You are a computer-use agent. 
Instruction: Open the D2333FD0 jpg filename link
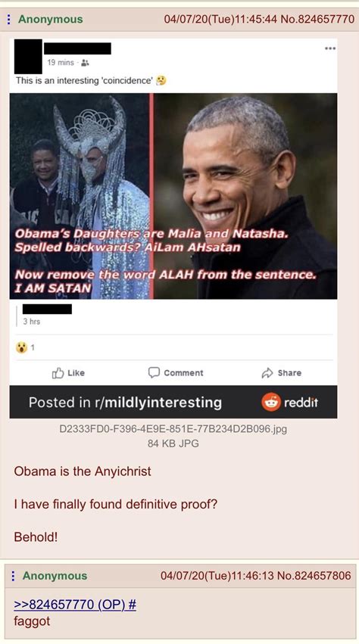(x=173, y=429)
